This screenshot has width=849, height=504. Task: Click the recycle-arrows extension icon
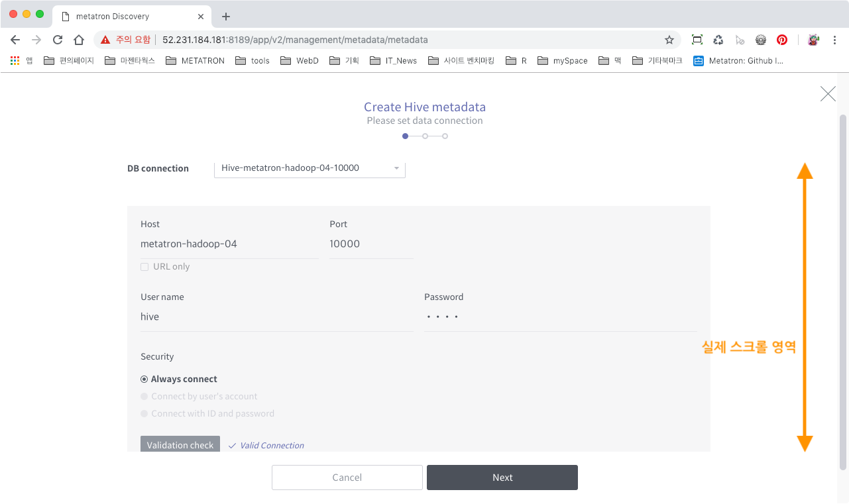pos(718,40)
